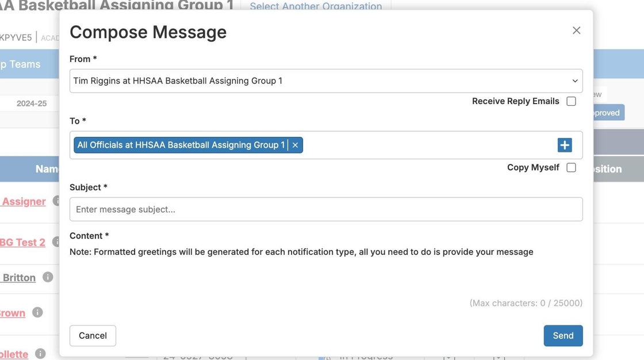
Task: Open the Assigner name link
Action: 24,201
